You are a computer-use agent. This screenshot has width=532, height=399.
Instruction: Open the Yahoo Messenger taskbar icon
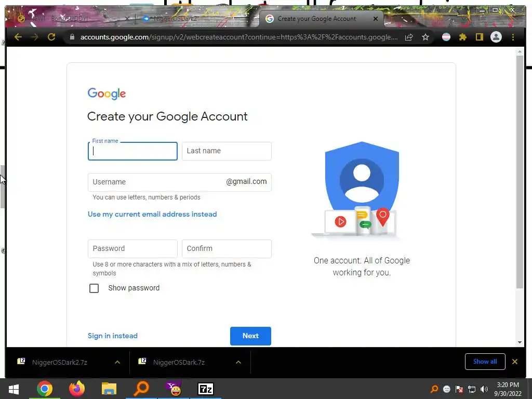click(x=174, y=389)
